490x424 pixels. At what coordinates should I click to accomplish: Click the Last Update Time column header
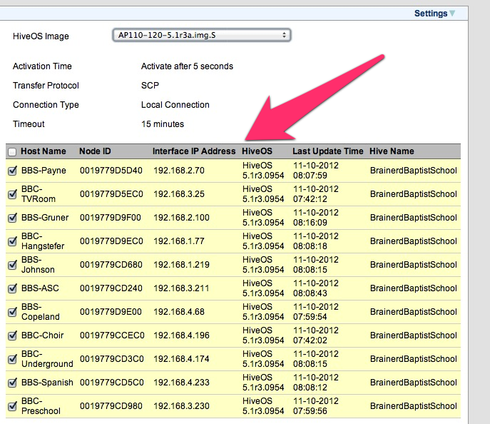(328, 151)
